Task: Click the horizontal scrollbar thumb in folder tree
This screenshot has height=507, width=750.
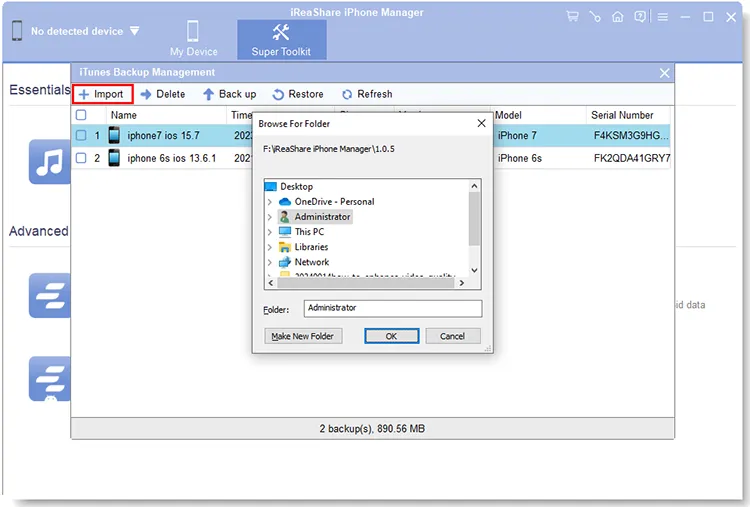Action: pyautogui.click(x=365, y=283)
